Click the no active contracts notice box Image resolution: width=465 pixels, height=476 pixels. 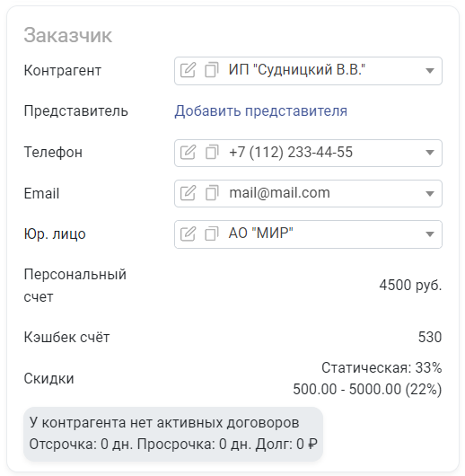coord(173,434)
